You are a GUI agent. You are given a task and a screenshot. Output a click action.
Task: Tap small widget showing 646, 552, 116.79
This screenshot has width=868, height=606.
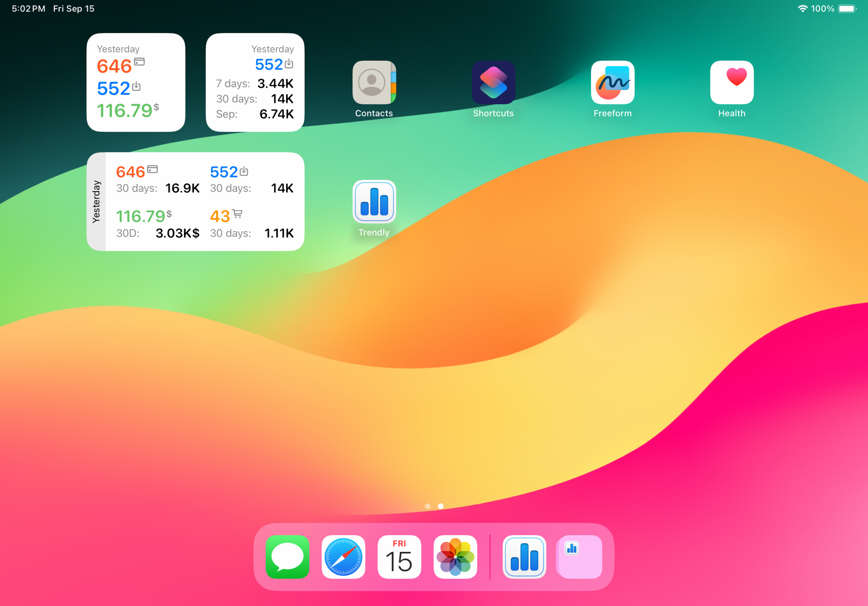(136, 82)
